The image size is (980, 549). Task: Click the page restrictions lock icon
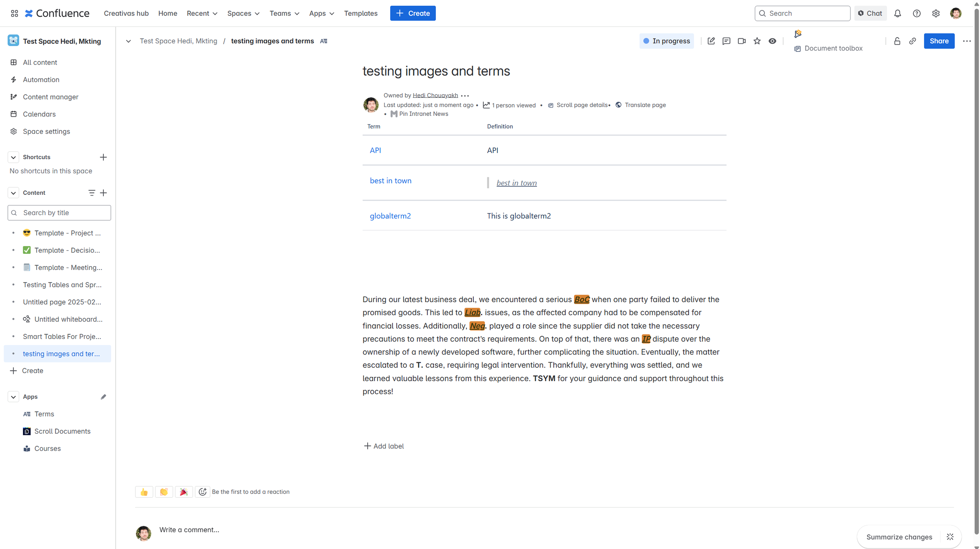pos(897,41)
